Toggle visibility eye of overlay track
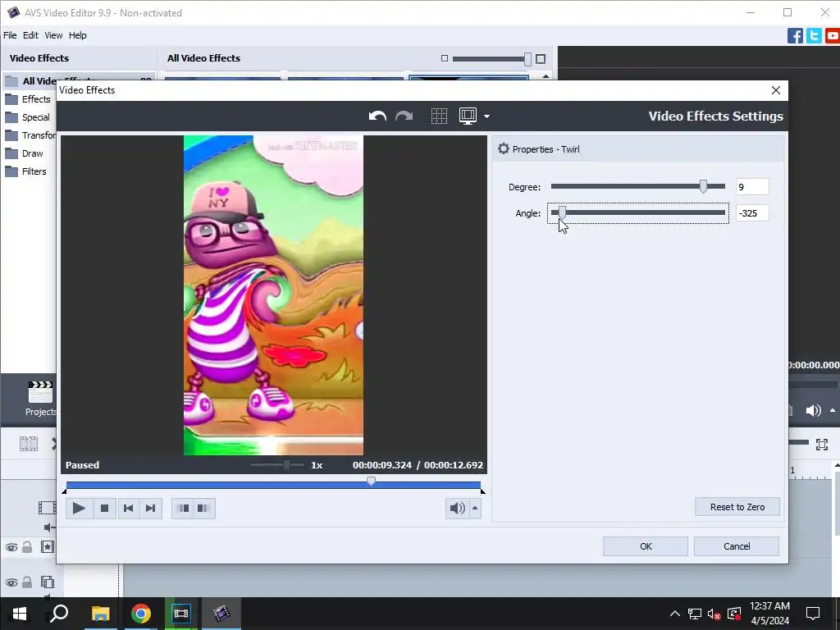The height and width of the screenshot is (630, 840). pyautogui.click(x=11, y=582)
